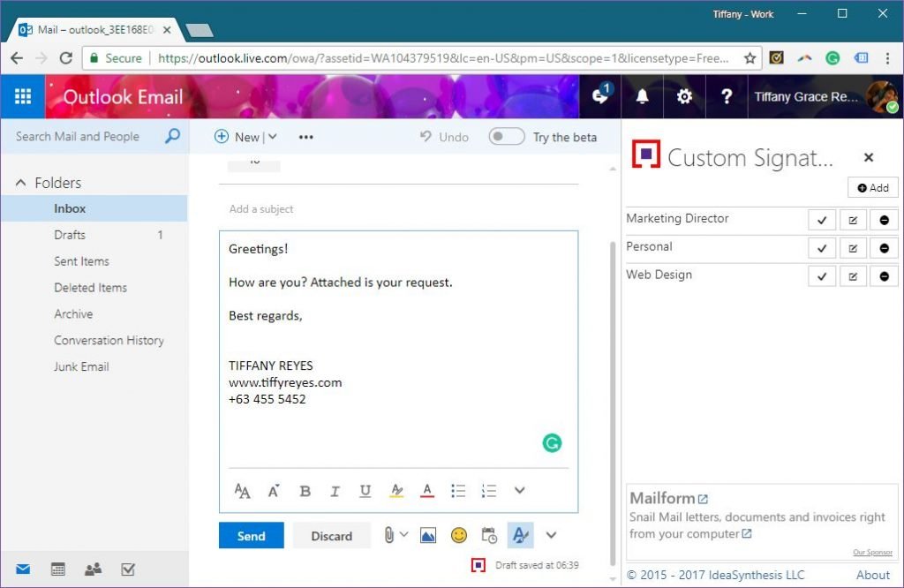
Task: Collapse the Folders section
Action: click(21, 182)
